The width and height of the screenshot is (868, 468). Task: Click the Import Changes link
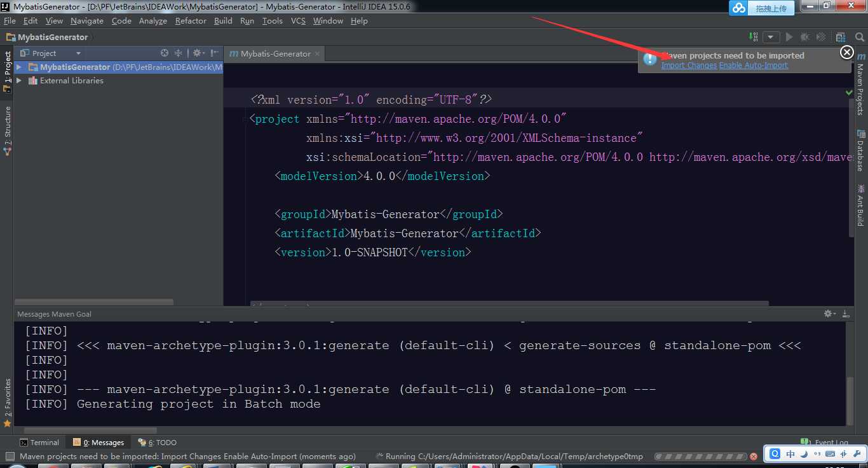(x=689, y=65)
